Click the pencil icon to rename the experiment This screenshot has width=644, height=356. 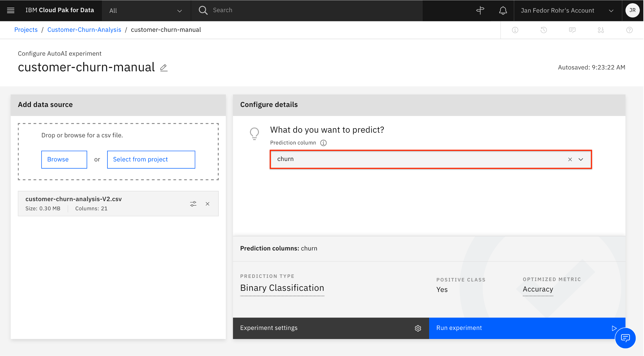[x=163, y=68]
